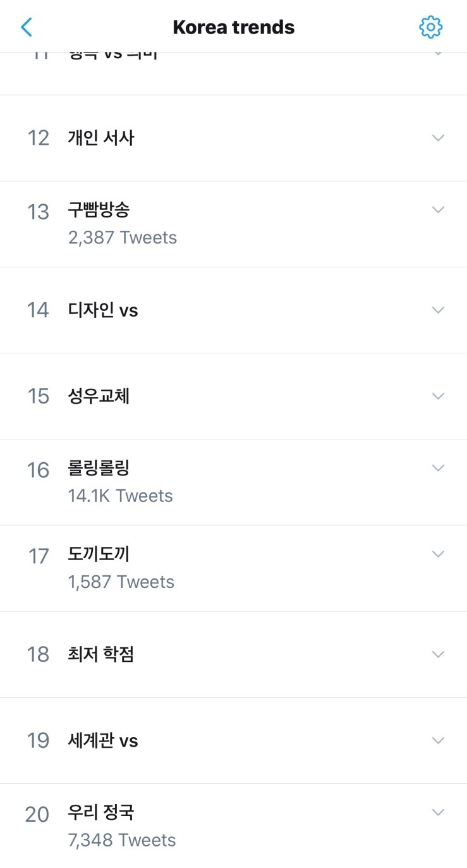Expand chevron for 최저 학점 trend
The width and height of the screenshot is (467, 868).
tap(438, 654)
